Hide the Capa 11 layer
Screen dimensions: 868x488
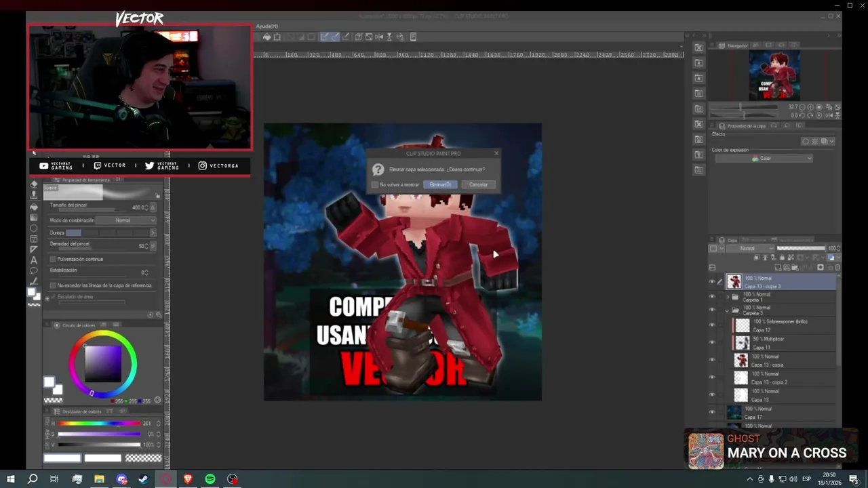click(x=712, y=342)
